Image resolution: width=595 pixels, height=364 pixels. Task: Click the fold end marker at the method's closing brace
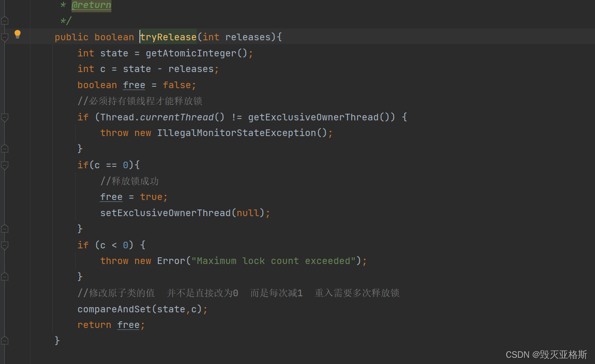coord(5,340)
